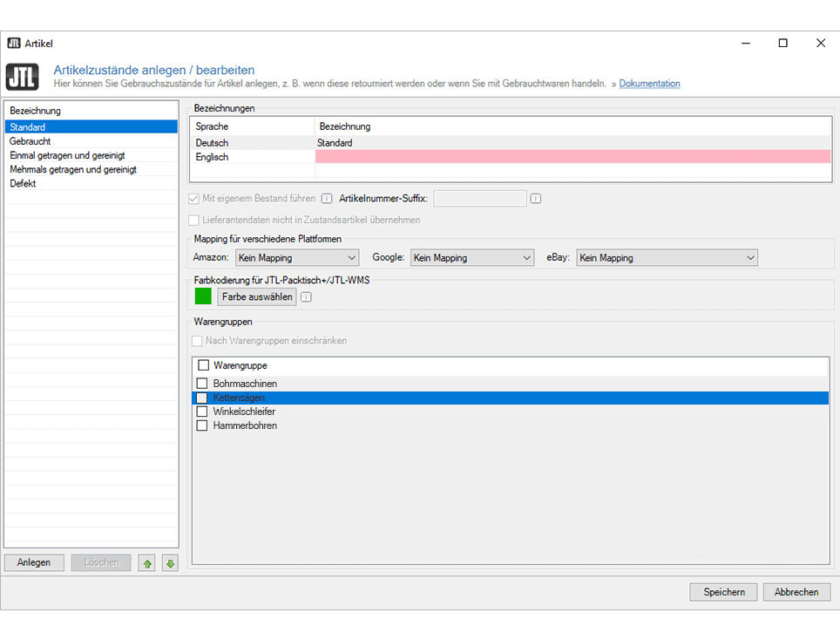The height and width of the screenshot is (633, 840).
Task: Click info icon beside Artikelnummer-Suffix field
Action: coord(536,199)
